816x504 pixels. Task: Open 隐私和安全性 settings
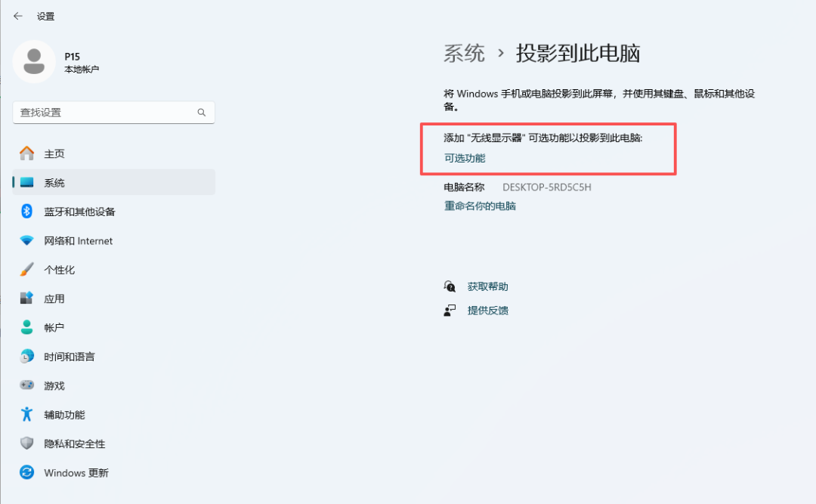coord(113,444)
